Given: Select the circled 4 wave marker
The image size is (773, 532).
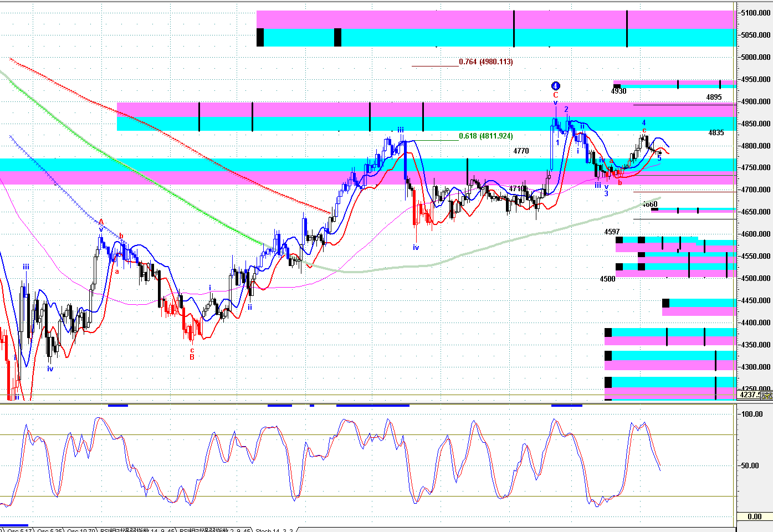Looking at the screenshot, I should (555, 86).
